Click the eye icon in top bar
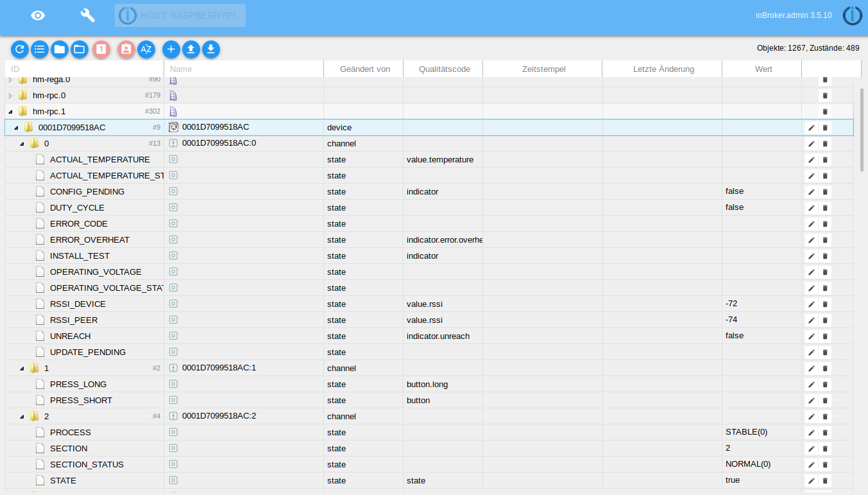Screen dimensions: 868x495 [x=38, y=15]
